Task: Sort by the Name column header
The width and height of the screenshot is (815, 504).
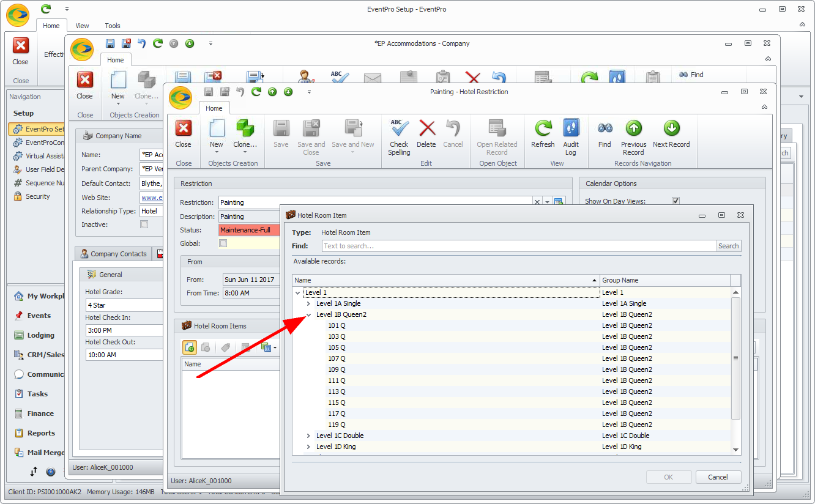Action: 446,280
